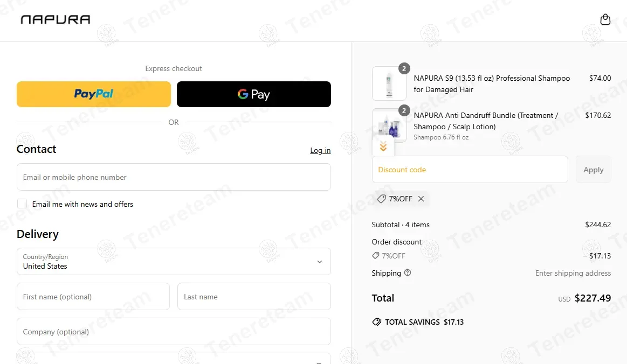The width and height of the screenshot is (627, 364).
Task: Click the NAPURA Anti Dandruff Bundle product title
Action: pyautogui.click(x=486, y=121)
